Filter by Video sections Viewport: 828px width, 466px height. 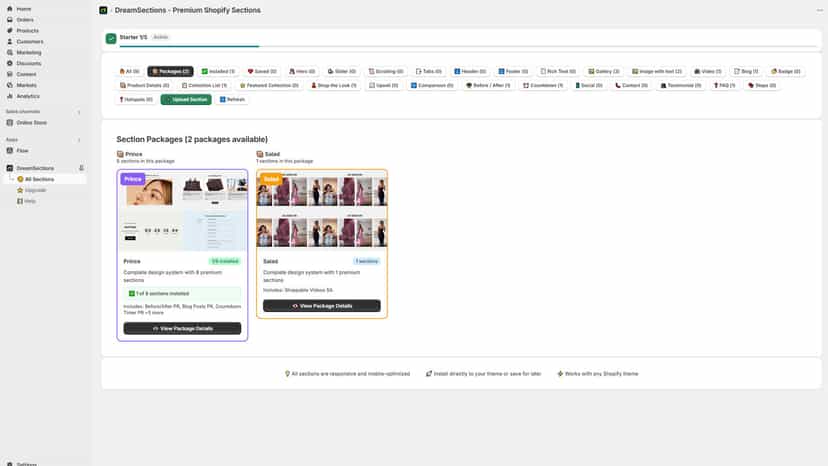708,71
